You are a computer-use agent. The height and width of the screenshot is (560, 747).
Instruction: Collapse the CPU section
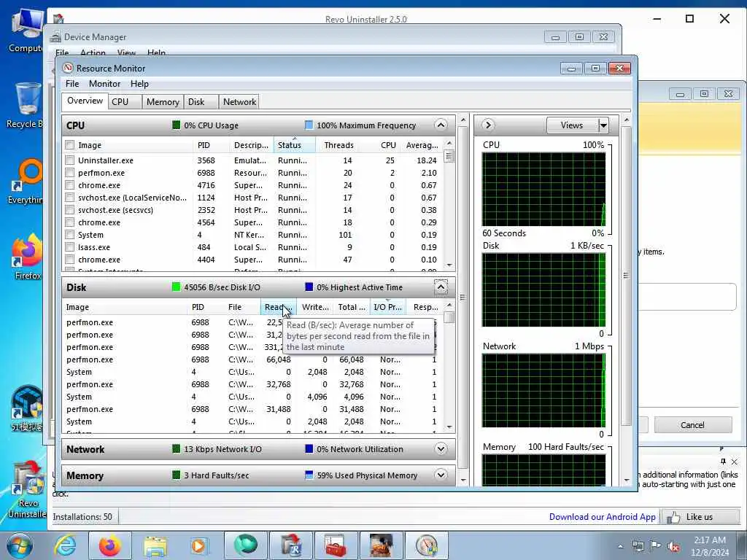pyautogui.click(x=441, y=125)
